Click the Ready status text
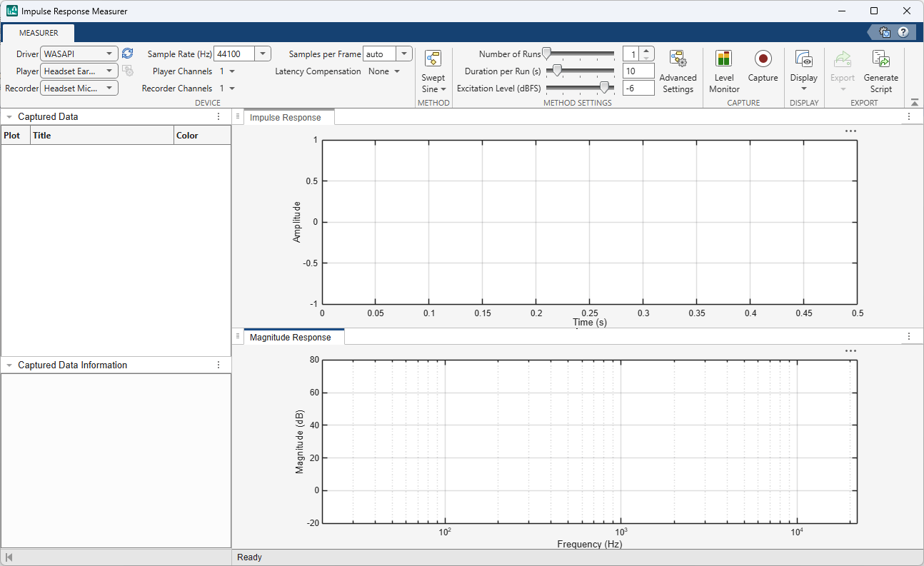The height and width of the screenshot is (566, 924). tap(249, 557)
